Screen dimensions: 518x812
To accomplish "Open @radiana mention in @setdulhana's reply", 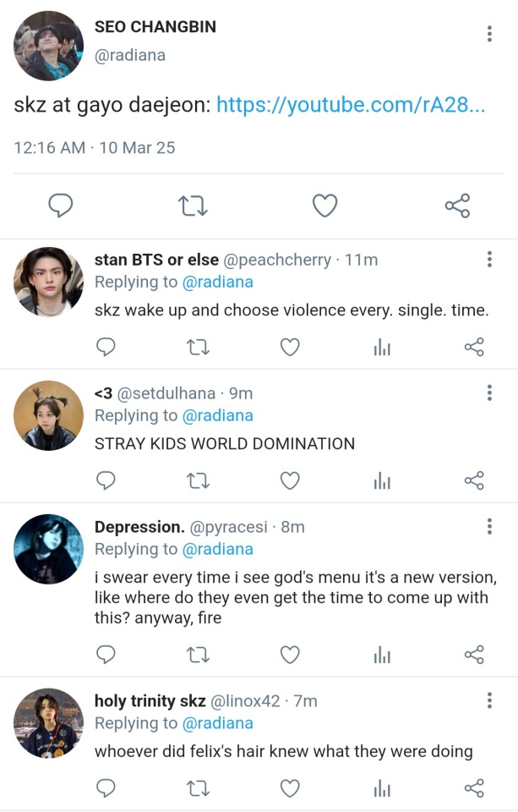I will point(217,416).
